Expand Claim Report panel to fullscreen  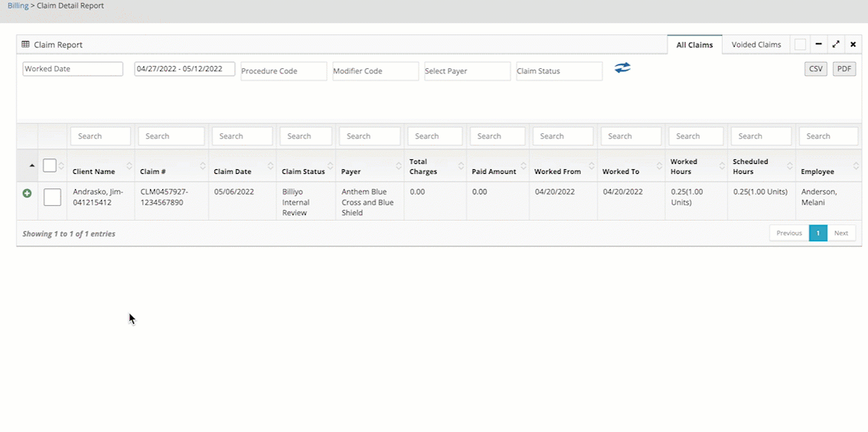coord(836,44)
